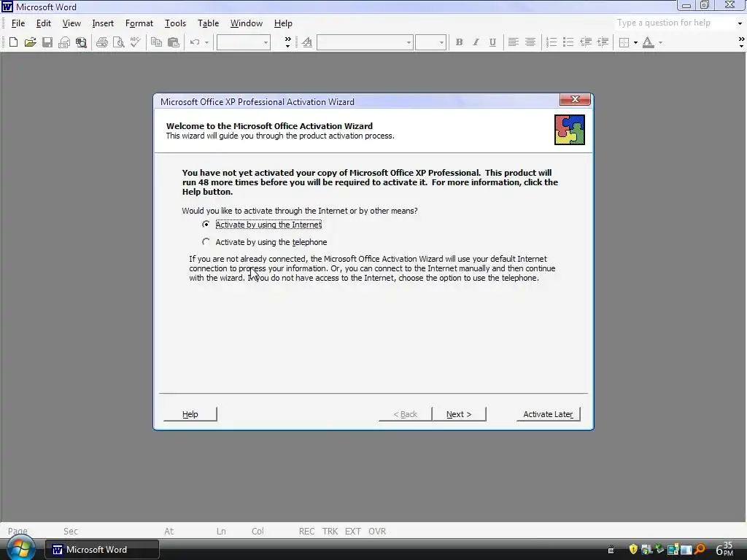The width and height of the screenshot is (747, 560).
Task: Toggle Italic formatting
Action: click(476, 42)
